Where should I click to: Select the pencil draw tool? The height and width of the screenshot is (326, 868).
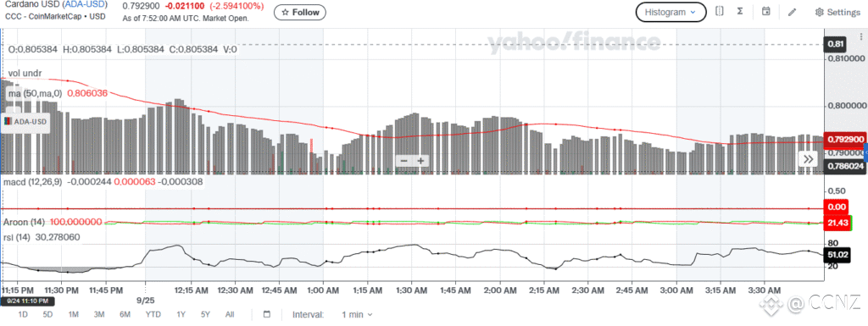[x=793, y=12]
